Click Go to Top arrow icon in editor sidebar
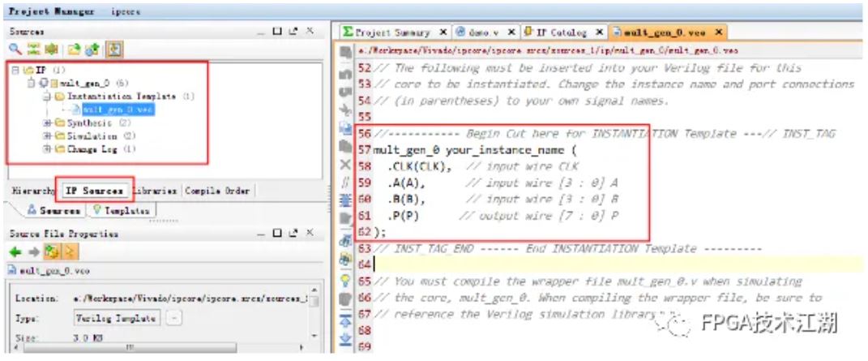The width and height of the screenshot is (868, 361). [x=346, y=320]
